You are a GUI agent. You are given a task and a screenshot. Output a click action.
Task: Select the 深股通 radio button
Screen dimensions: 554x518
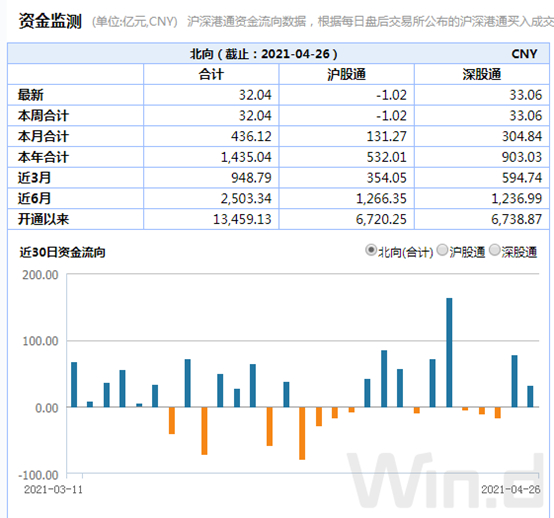coord(495,251)
